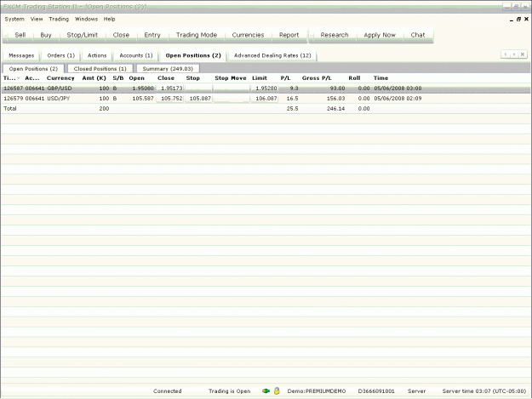532x399 pixels.
Task: Select the top Open Positions (2) tab
Action: (x=193, y=55)
